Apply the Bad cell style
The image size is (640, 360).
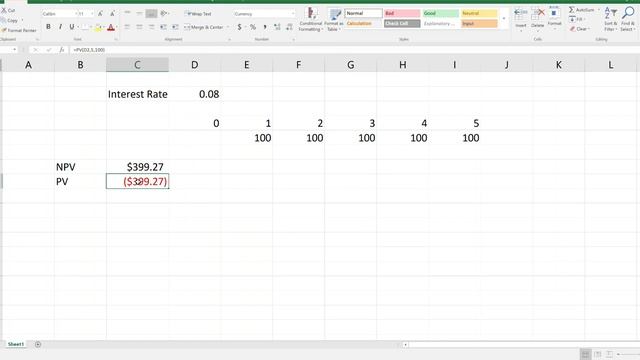[402, 13]
